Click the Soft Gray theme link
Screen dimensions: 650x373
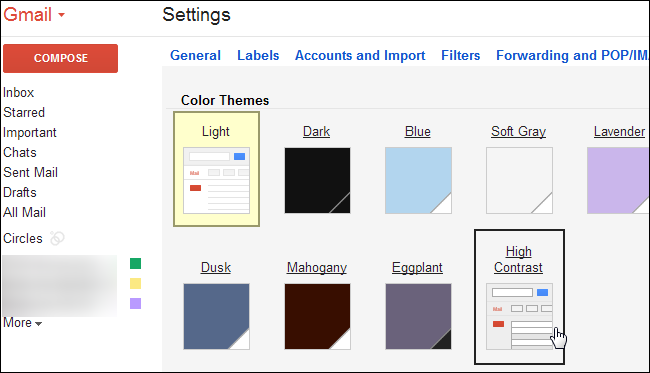click(x=519, y=131)
